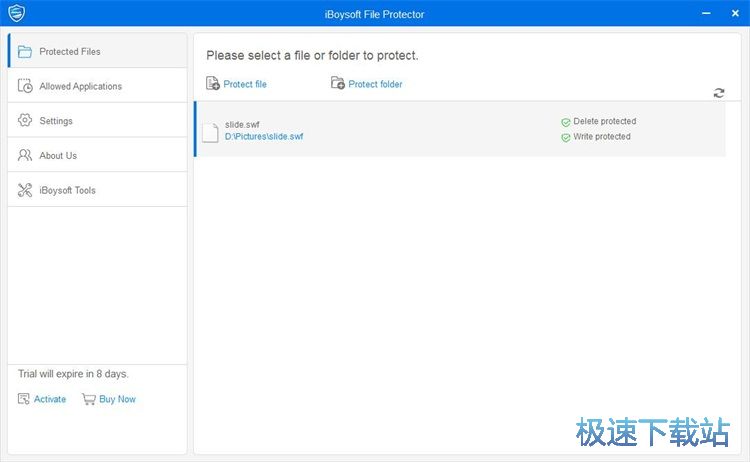Open the Settings section

(x=98, y=121)
